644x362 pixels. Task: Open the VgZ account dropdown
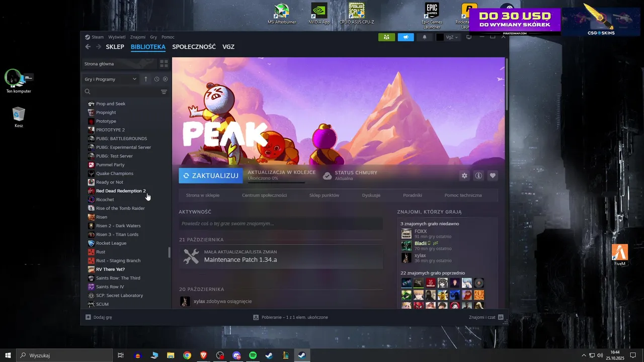click(x=448, y=37)
